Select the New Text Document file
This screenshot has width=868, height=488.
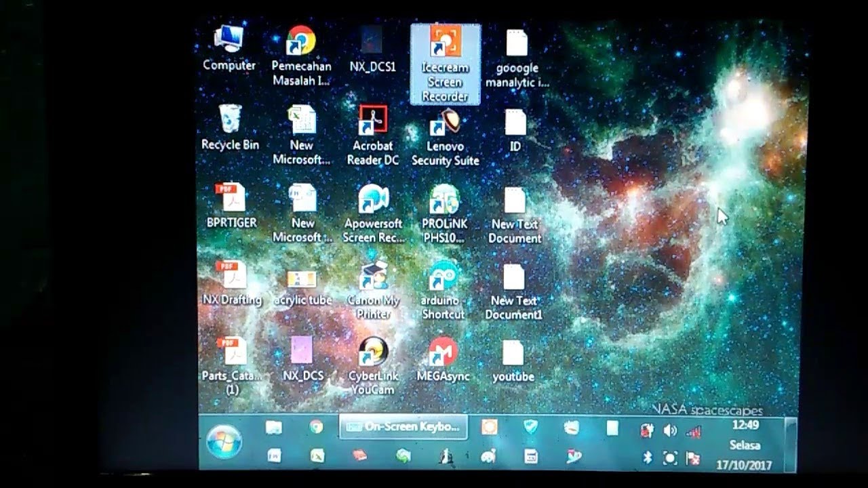[515, 216]
